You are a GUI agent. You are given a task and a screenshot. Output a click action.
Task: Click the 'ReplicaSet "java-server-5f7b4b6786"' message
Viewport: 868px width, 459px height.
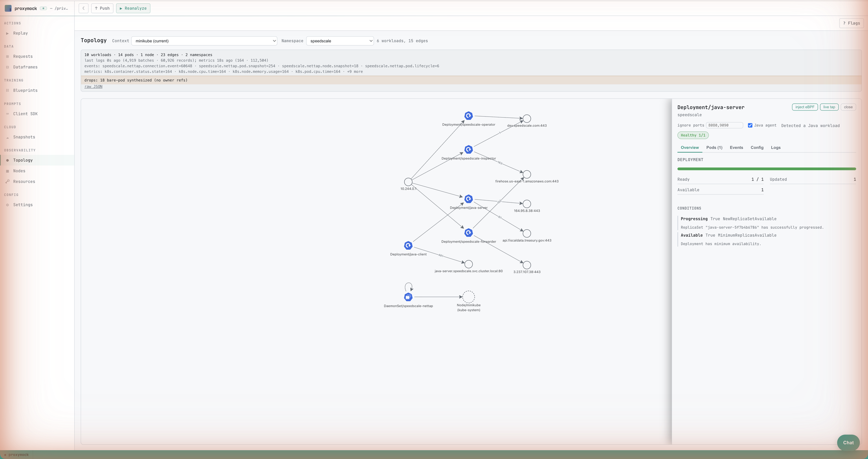pos(752,228)
